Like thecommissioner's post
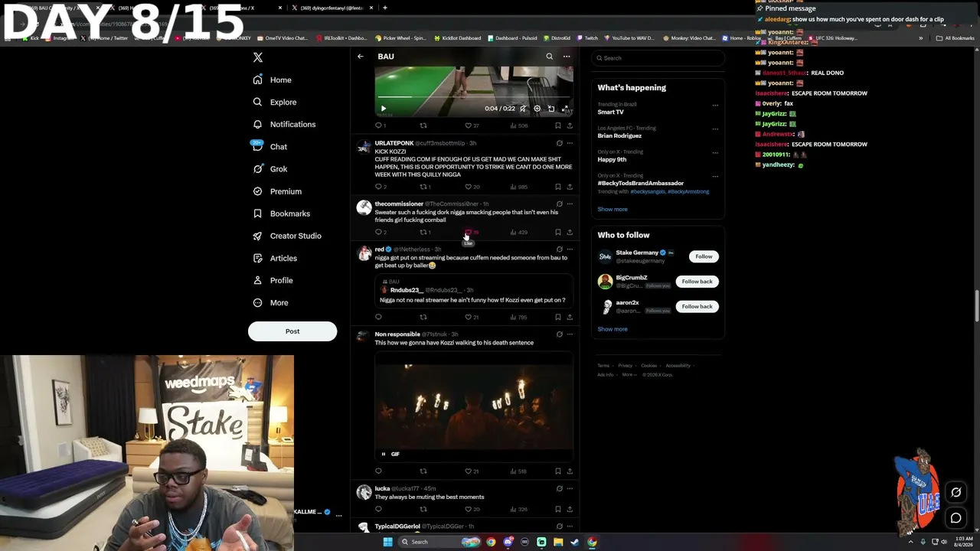The height and width of the screenshot is (551, 980). (472, 232)
